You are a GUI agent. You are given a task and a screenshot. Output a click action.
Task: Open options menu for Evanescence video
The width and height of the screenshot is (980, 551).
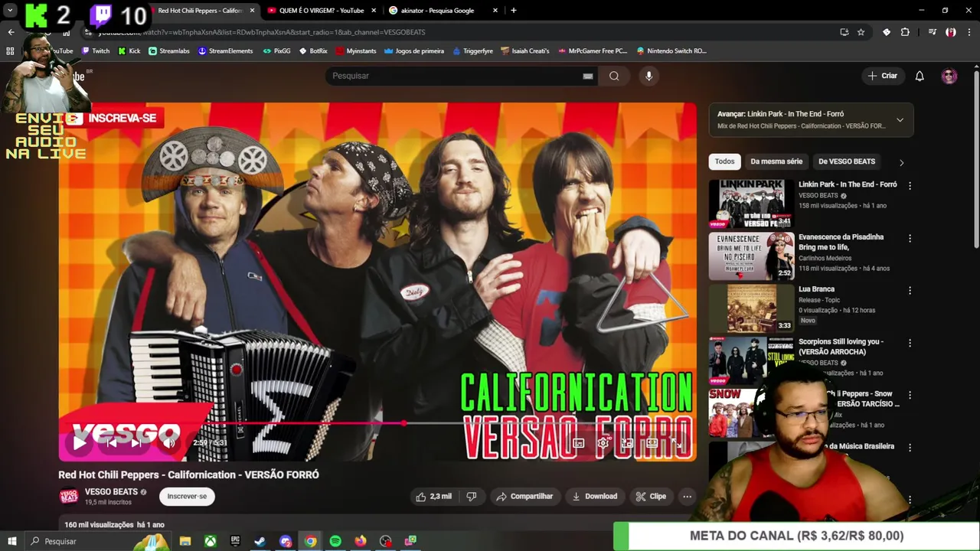[x=910, y=238]
